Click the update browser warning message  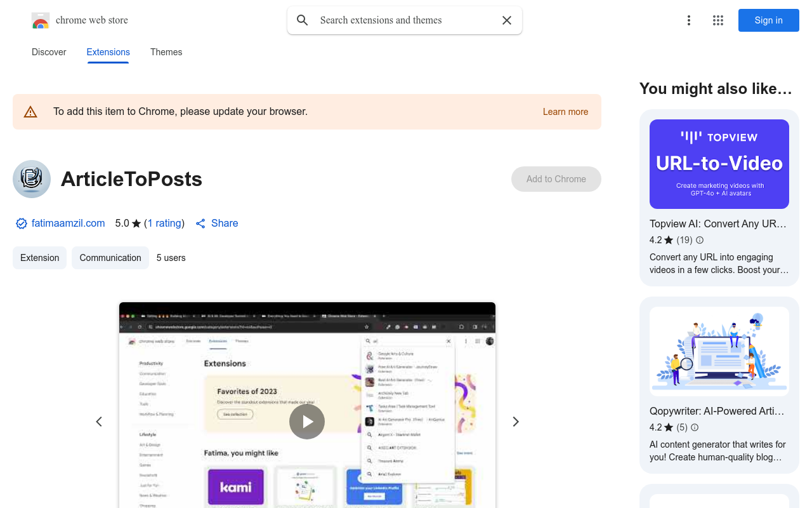(180, 112)
